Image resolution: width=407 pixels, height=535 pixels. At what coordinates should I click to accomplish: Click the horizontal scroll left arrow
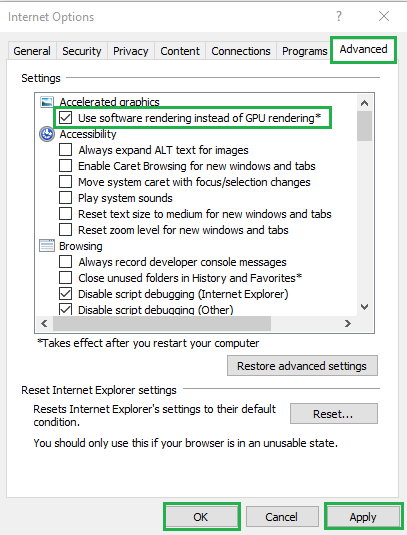point(44,323)
